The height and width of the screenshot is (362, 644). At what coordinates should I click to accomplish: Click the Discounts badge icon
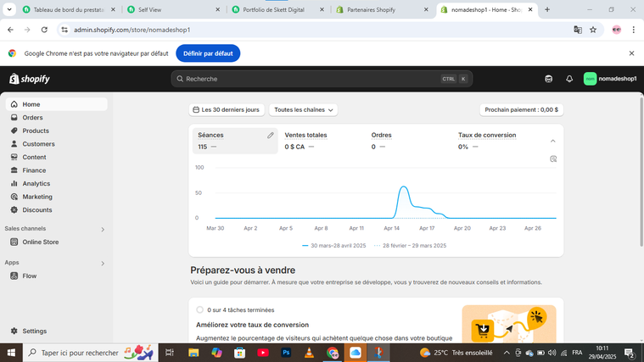pyautogui.click(x=14, y=209)
